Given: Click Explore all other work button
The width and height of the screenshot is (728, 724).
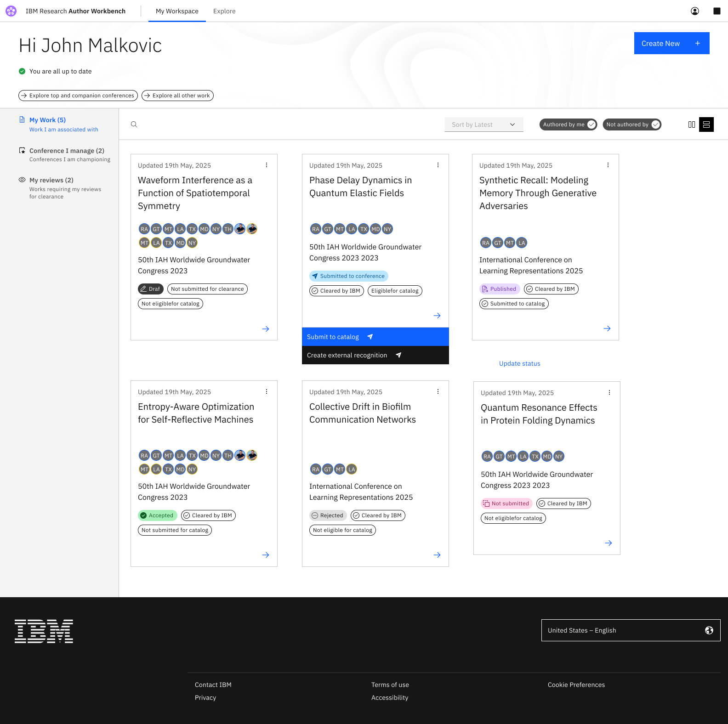Looking at the screenshot, I should tap(177, 96).
